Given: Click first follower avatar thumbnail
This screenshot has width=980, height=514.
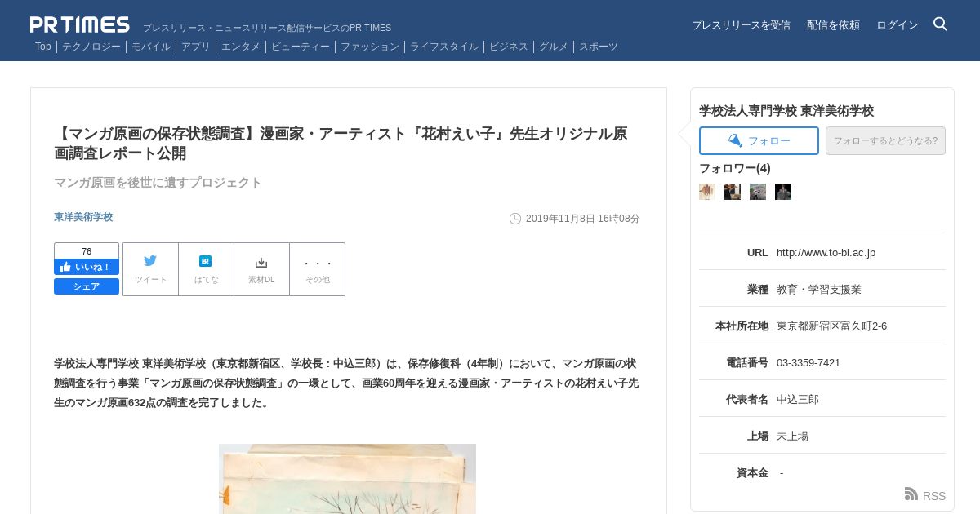Looking at the screenshot, I should click(707, 192).
